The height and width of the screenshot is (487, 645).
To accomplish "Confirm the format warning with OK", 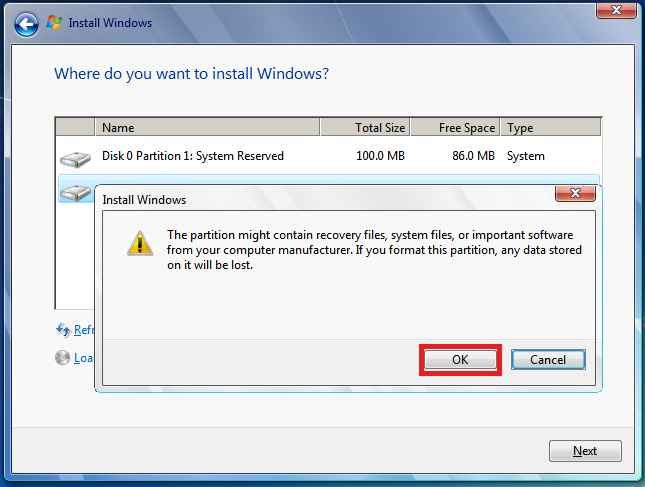I will (460, 360).
